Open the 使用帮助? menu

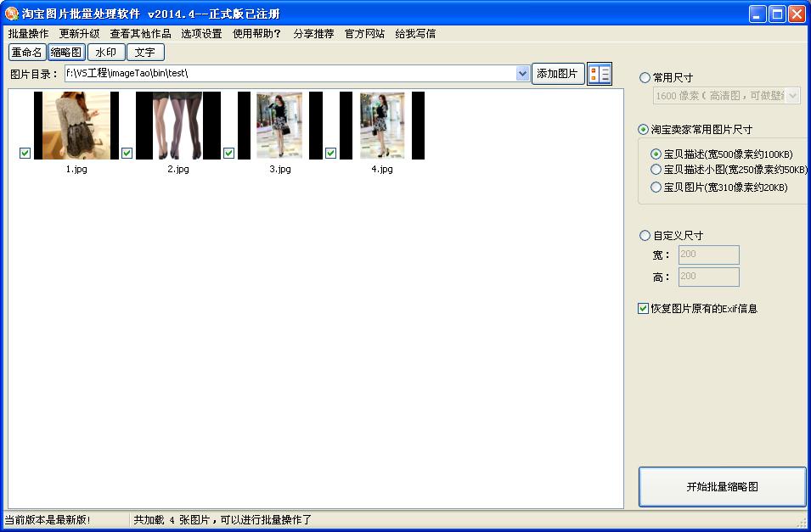click(256, 34)
